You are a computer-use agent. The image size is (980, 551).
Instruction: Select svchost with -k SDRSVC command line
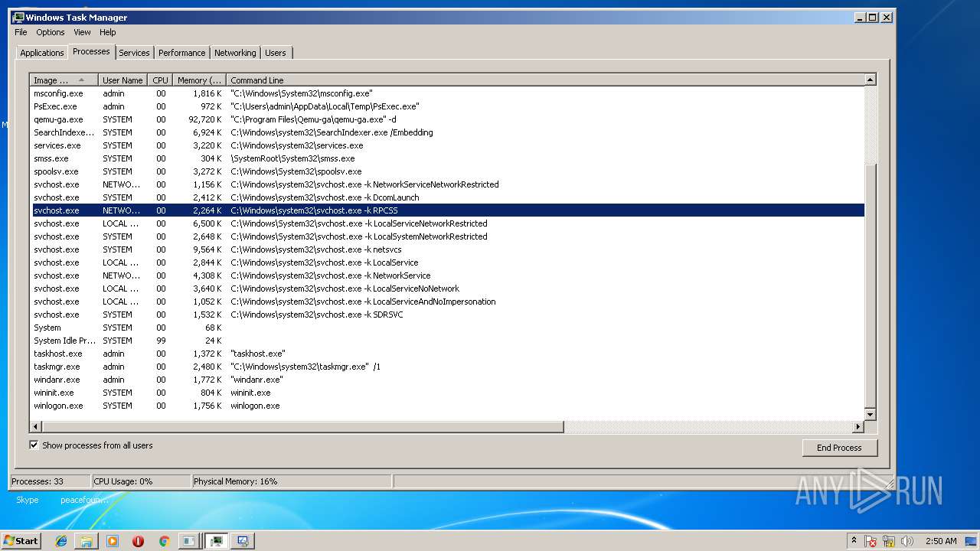(447, 315)
